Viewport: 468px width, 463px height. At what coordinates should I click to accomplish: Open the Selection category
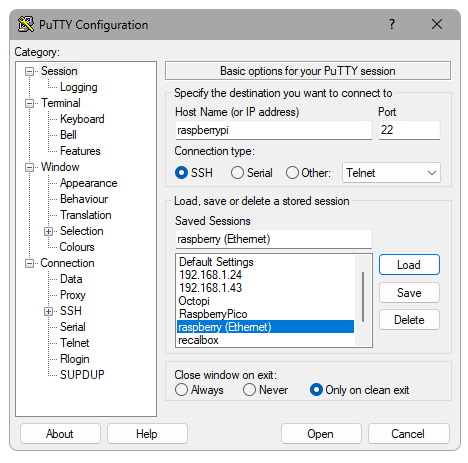point(82,231)
